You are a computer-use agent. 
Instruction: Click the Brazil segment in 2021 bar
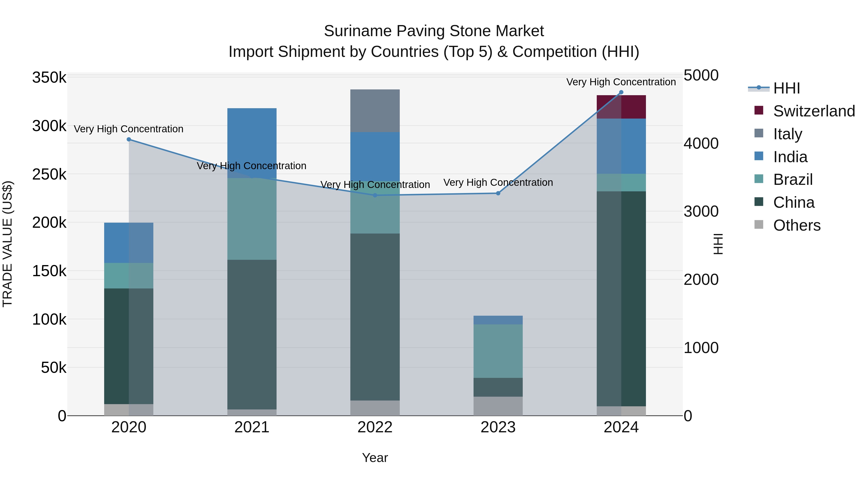pos(252,219)
